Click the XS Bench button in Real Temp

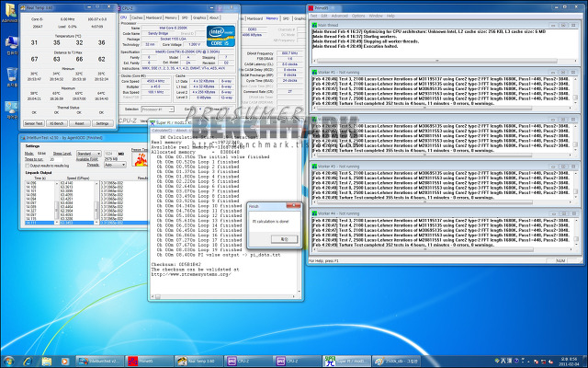coord(57,123)
